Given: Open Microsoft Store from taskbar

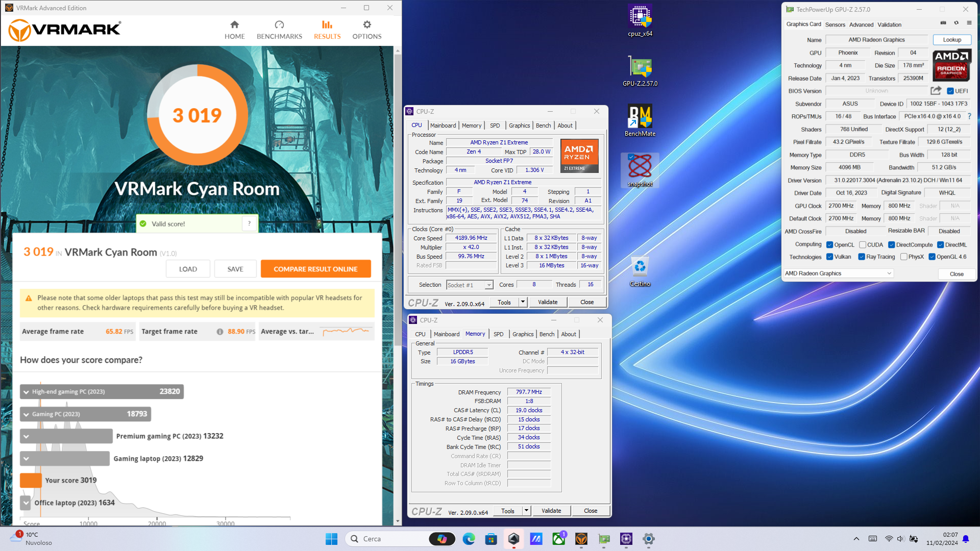Looking at the screenshot, I should tap(491, 539).
